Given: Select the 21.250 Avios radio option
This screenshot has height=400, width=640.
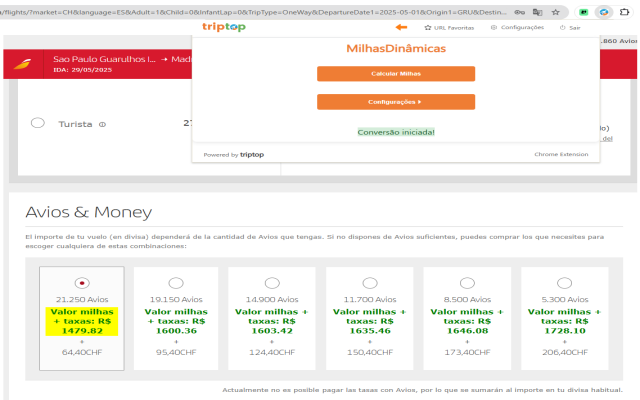Looking at the screenshot, I should [82, 283].
